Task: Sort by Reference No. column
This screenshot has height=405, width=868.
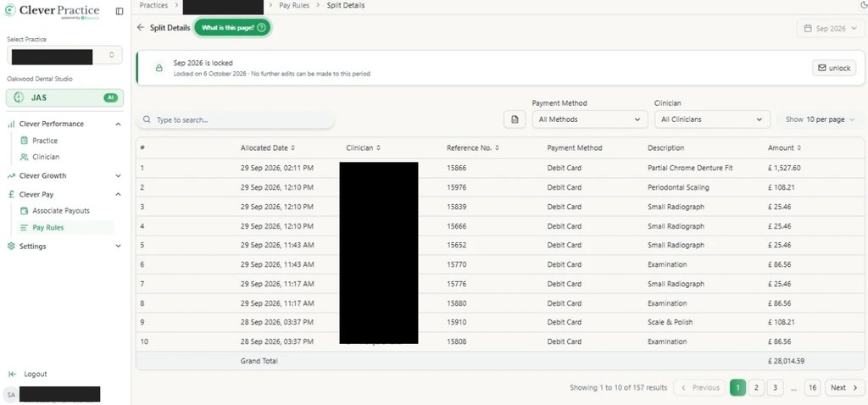Action: (471, 148)
